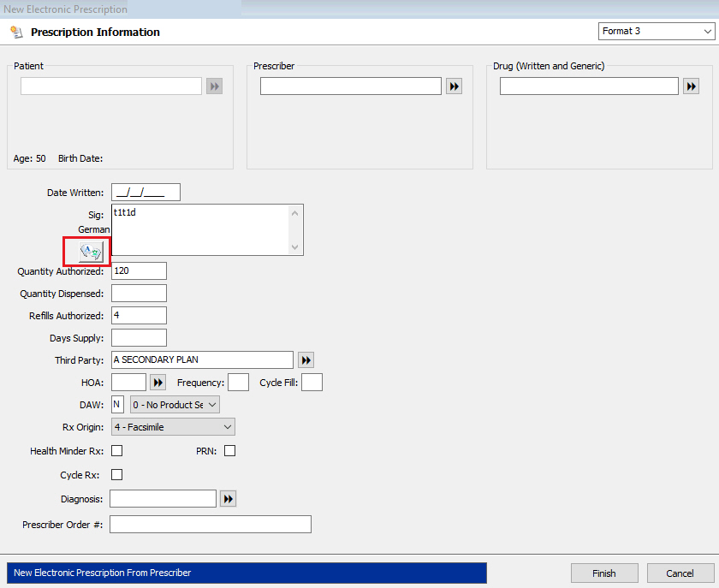Click the Finish button
719x588 pixels.
[x=604, y=573]
